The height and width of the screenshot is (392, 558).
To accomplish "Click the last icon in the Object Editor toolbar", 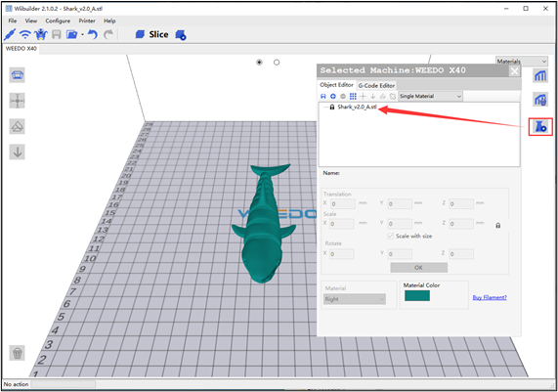I will pyautogui.click(x=393, y=96).
